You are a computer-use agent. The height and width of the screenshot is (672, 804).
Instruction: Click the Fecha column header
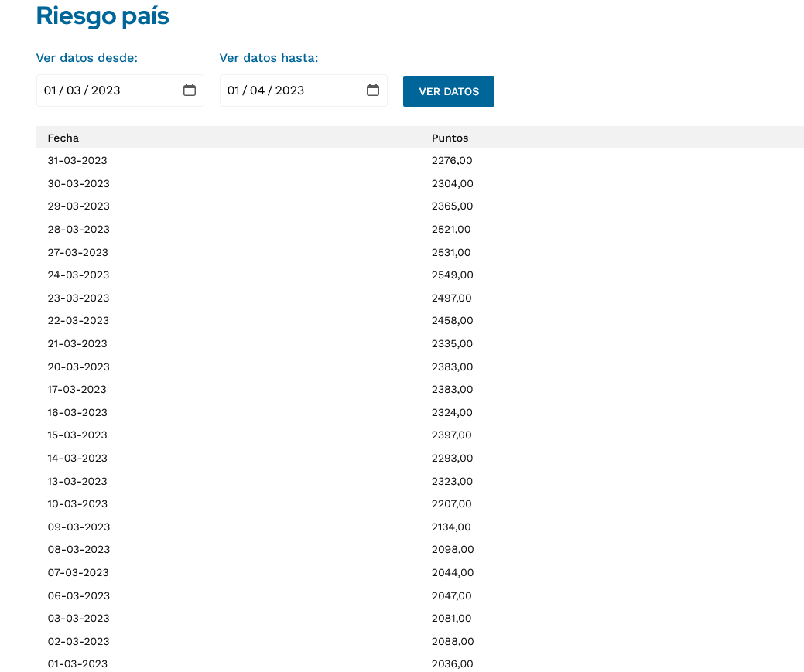(x=63, y=138)
